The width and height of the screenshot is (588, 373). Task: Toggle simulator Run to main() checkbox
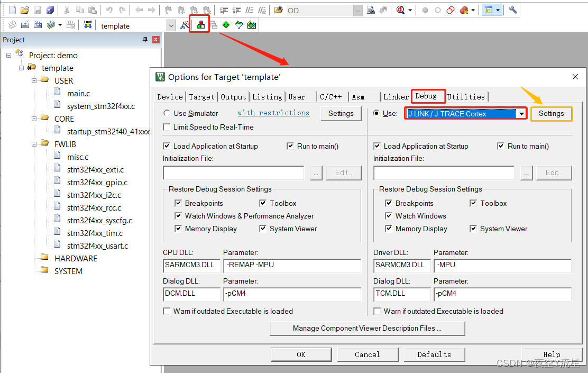pos(290,146)
